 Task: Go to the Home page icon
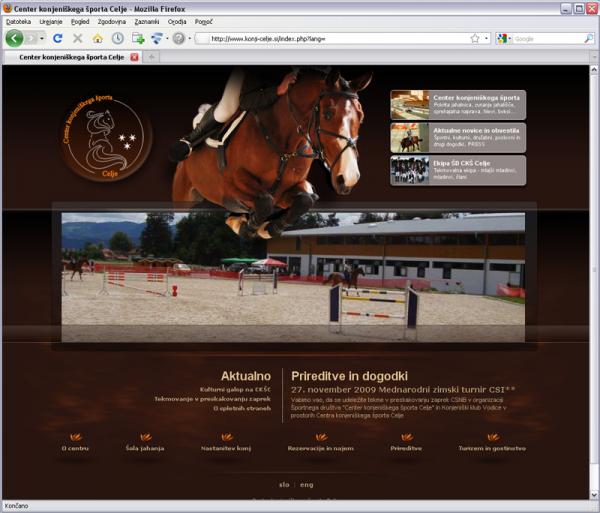point(98,38)
